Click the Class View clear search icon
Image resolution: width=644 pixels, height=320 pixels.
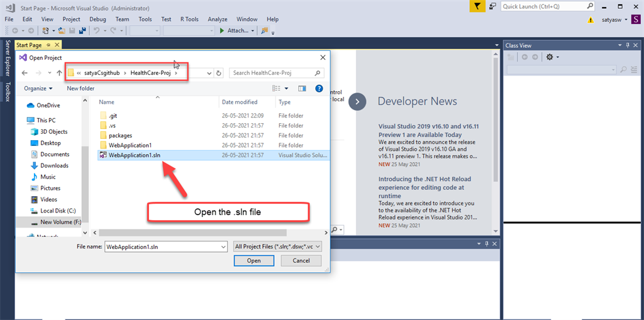pos(634,70)
